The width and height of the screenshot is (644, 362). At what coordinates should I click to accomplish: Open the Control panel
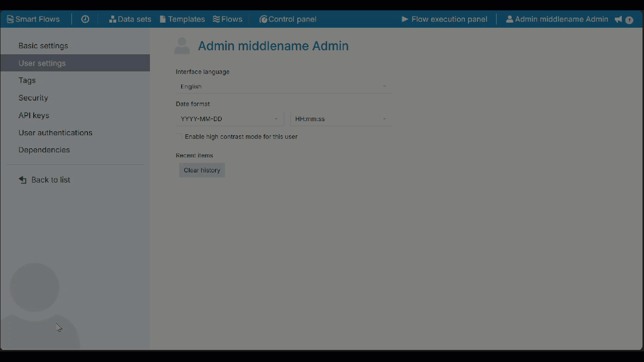(288, 19)
